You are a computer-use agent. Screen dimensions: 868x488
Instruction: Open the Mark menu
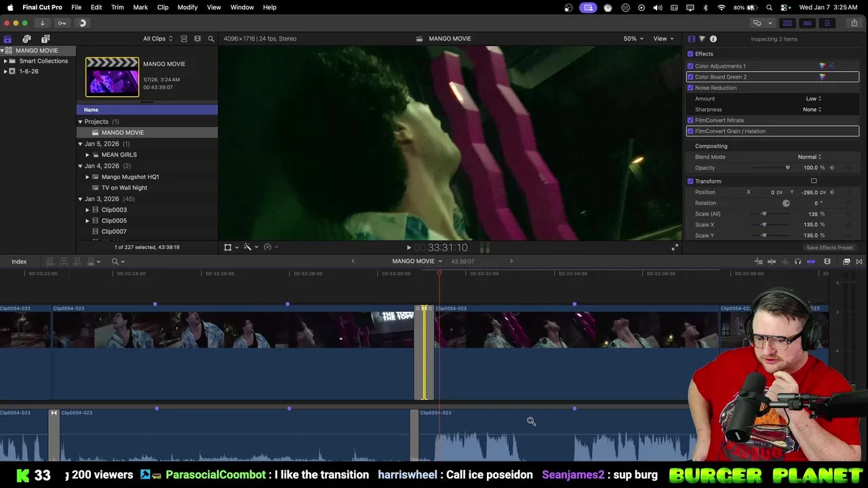[x=140, y=7]
